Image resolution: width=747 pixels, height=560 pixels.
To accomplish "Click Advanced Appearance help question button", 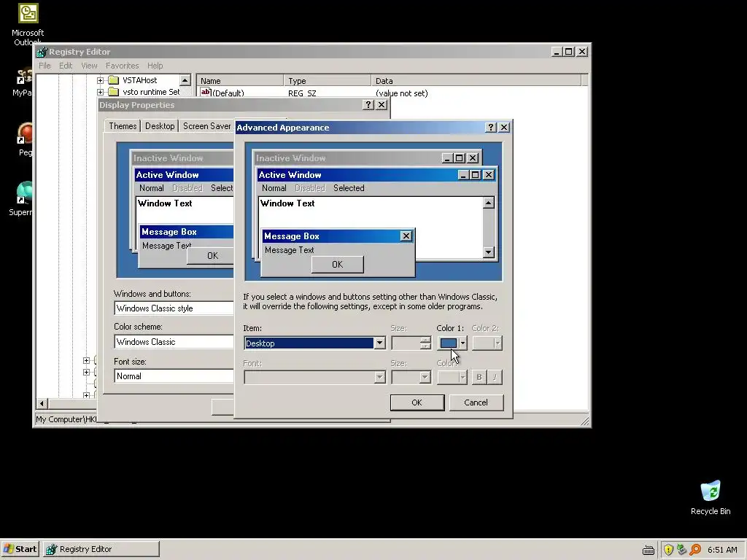I will [x=491, y=127].
